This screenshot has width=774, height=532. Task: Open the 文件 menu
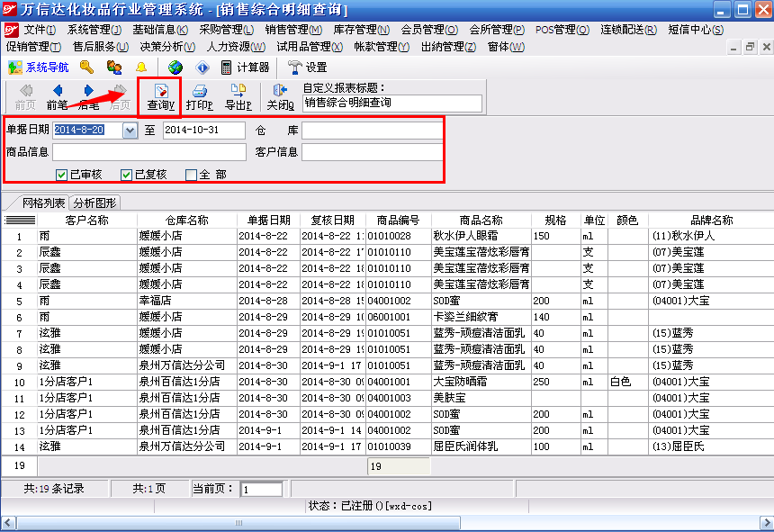tap(40, 30)
